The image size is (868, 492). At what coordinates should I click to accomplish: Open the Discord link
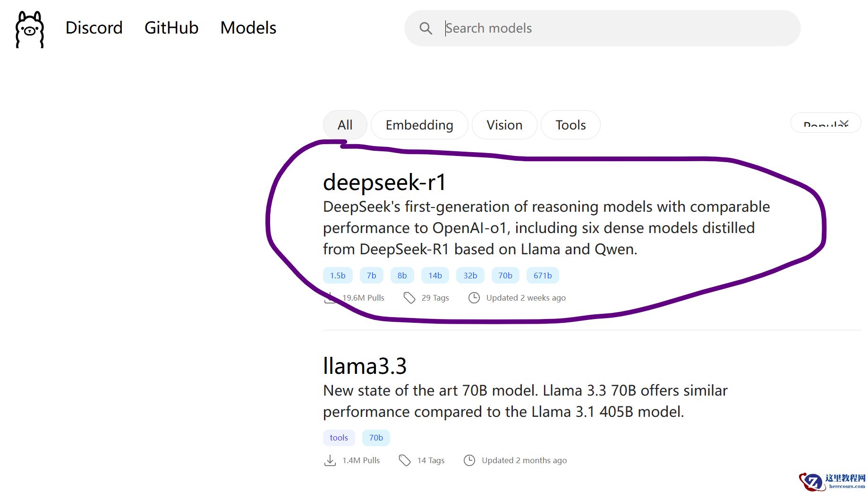[94, 28]
